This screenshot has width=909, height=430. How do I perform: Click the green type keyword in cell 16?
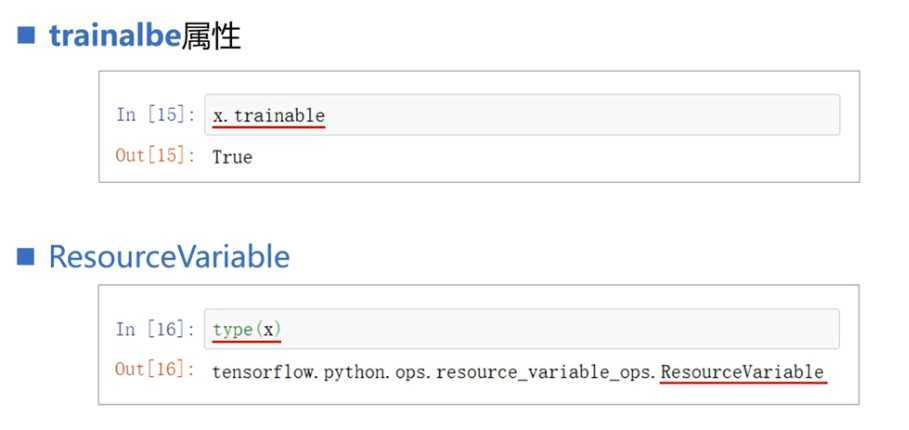tap(232, 331)
